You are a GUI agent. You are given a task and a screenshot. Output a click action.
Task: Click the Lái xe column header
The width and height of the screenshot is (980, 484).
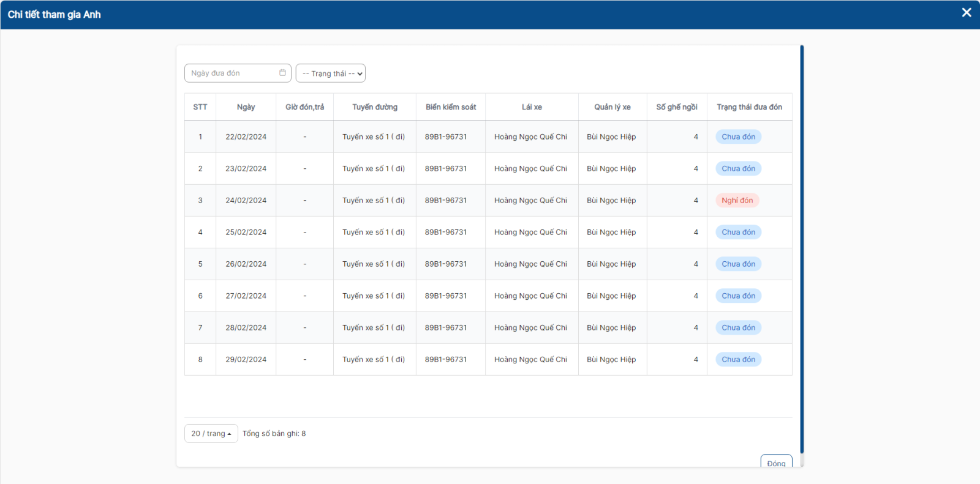click(532, 107)
